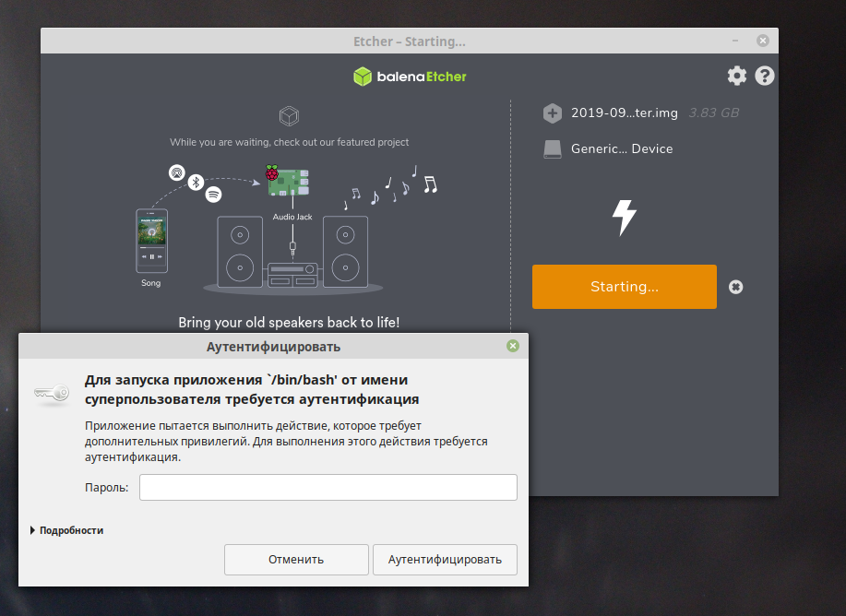The image size is (846, 616).
Task: Click the image plus hexagon icon
Action: (x=552, y=113)
